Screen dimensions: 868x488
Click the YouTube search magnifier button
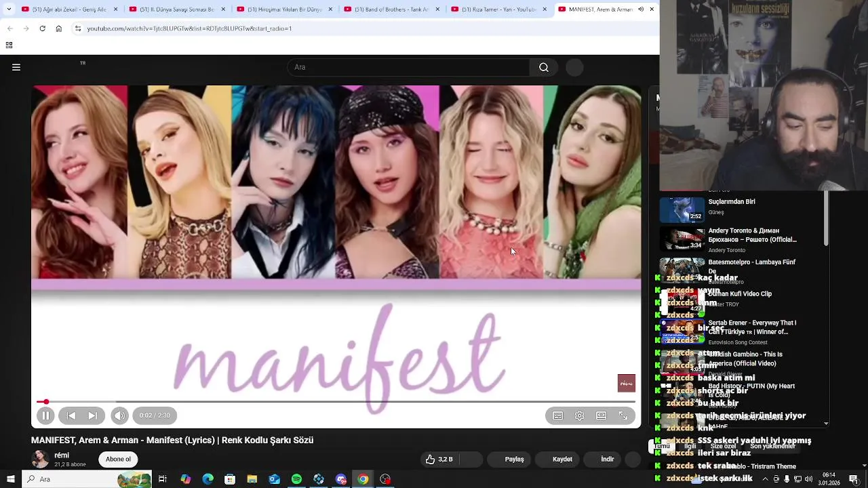544,67
